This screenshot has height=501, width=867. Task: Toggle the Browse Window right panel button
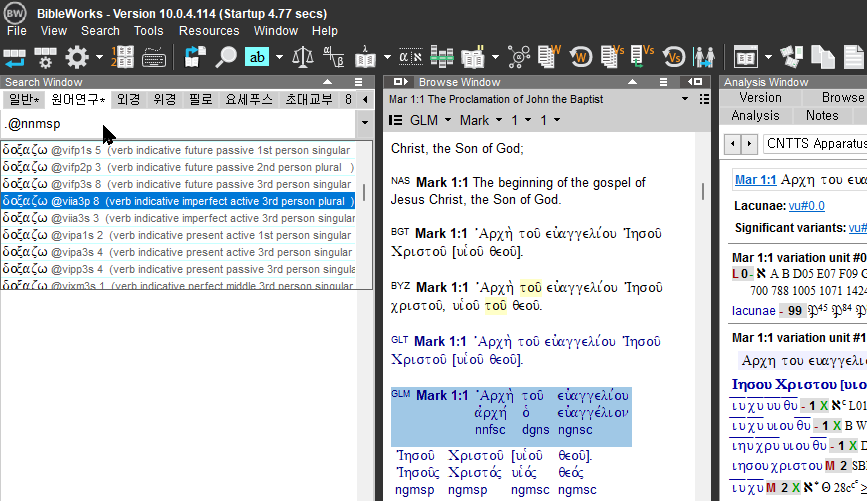pos(695,82)
